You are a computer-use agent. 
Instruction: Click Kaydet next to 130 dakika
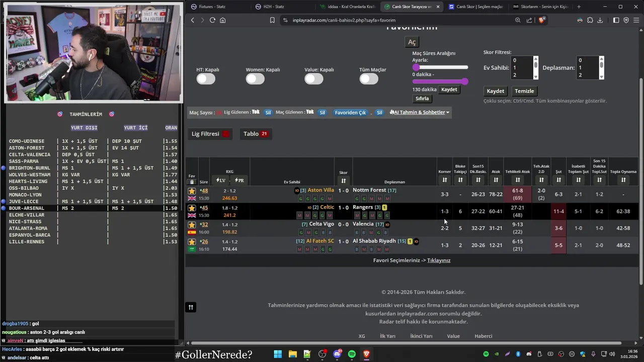click(449, 89)
